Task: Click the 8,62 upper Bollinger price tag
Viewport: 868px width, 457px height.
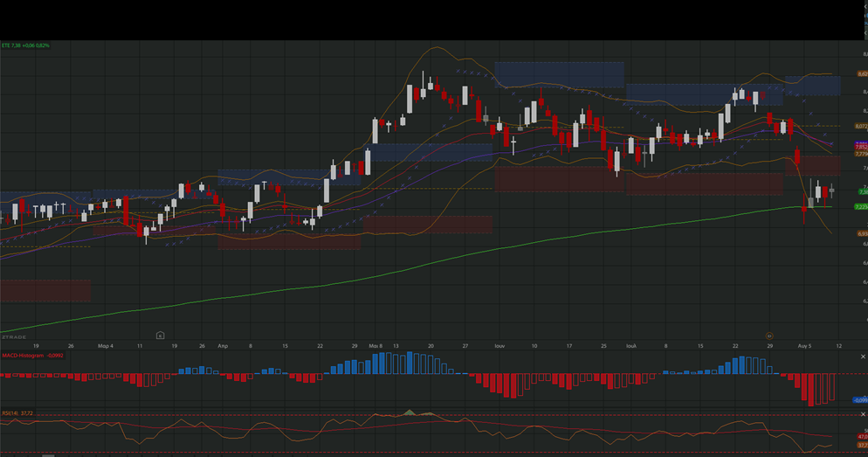Action: (862, 73)
